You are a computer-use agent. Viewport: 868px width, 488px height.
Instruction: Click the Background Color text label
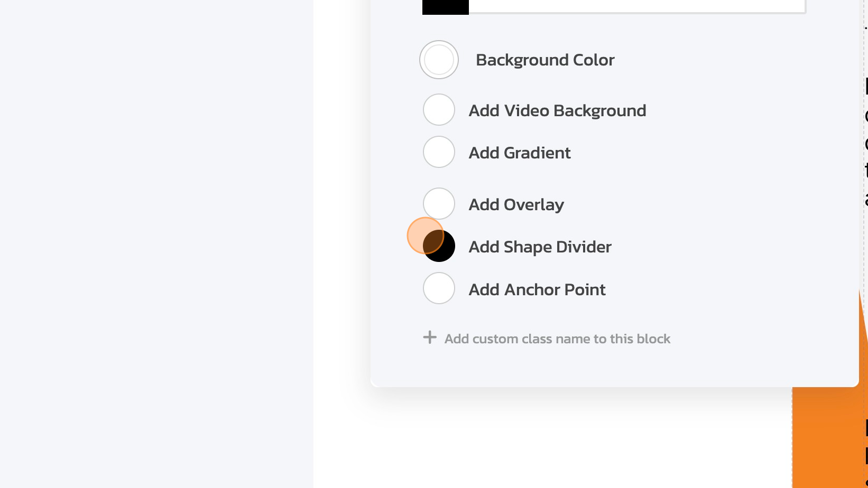(545, 60)
